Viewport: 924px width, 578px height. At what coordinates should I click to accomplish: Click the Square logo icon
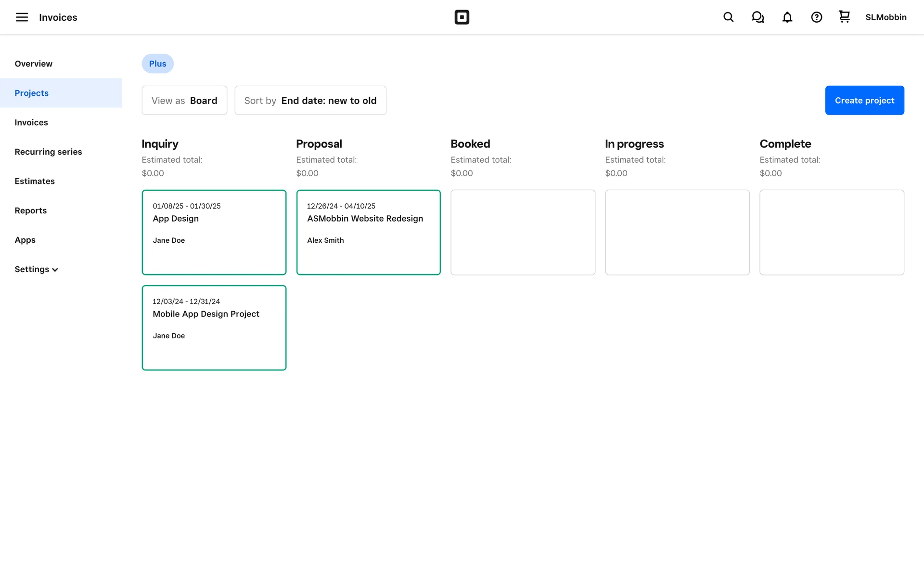pos(462,17)
